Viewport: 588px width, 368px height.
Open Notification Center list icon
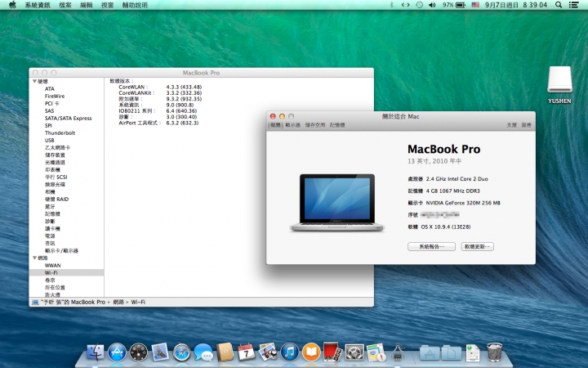573,5
